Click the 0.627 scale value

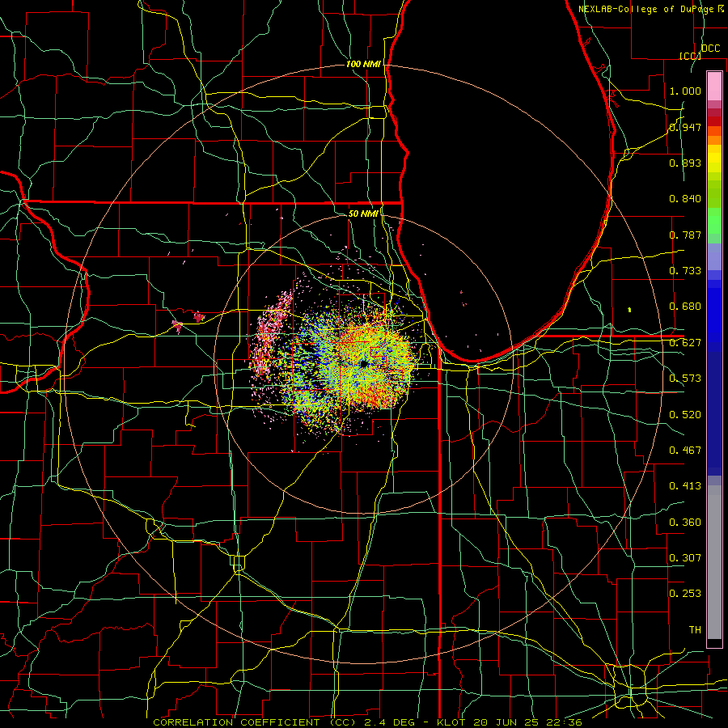tap(685, 343)
